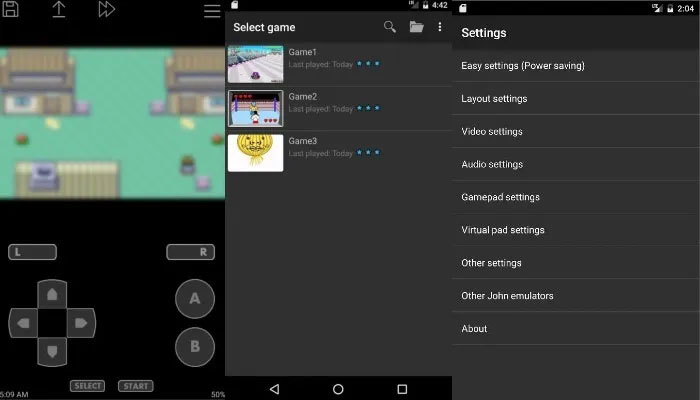Tap the L shoulder button
This screenshot has width=700, height=400.
pyautogui.click(x=32, y=252)
